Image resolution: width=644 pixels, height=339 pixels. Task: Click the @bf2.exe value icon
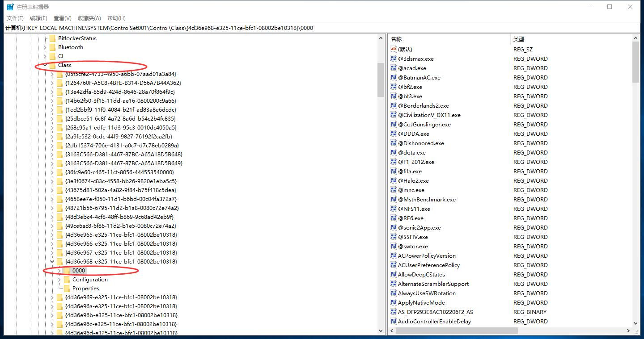[x=394, y=87]
